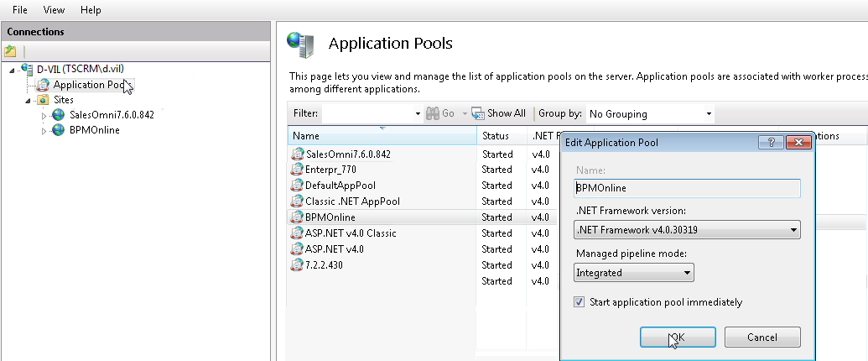Click the BPMOnline pool icon in list
This screenshot has height=361, width=868.
[298, 217]
